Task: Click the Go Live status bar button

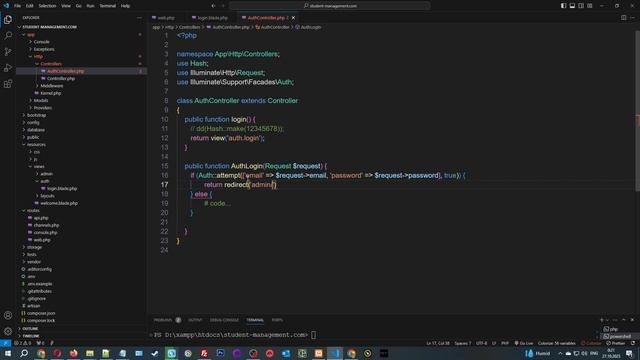Action: pos(524,343)
